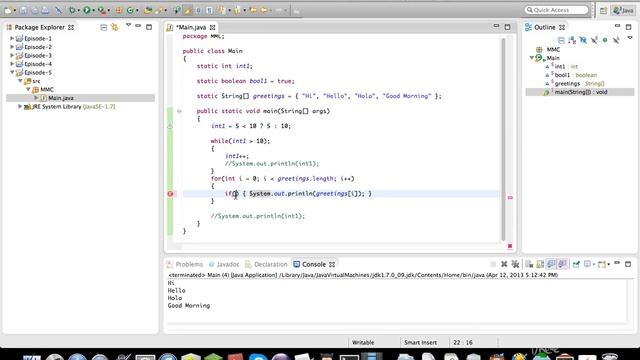Toggle Scroll Lock in Console toolbar

tap(540, 264)
